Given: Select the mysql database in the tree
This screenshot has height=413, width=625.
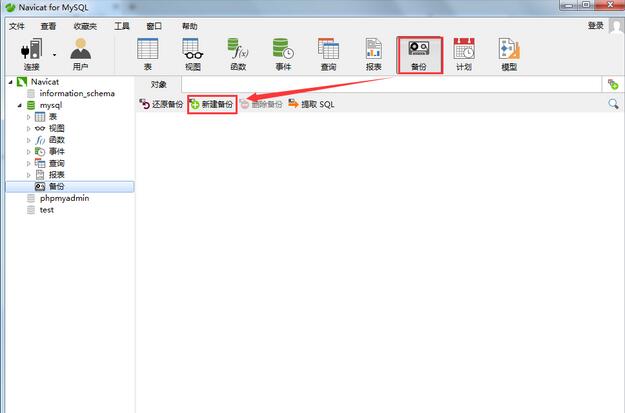Looking at the screenshot, I should [x=51, y=105].
